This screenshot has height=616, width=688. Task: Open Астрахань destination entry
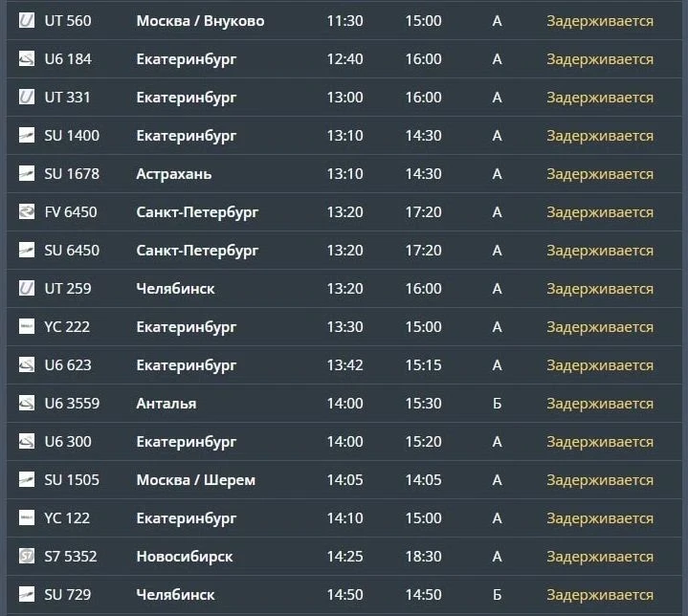click(x=174, y=174)
